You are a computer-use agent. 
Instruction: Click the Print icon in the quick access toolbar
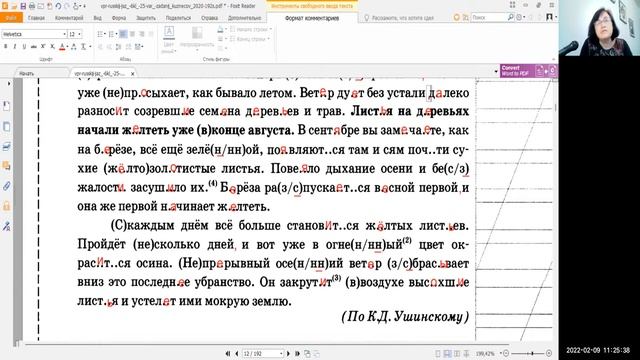[32, 6]
